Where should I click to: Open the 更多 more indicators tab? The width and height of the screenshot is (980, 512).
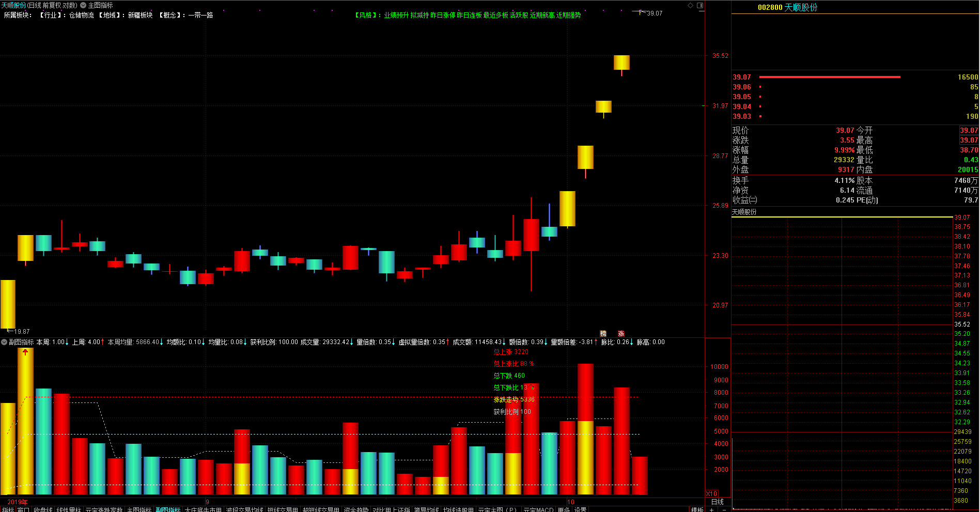(564, 509)
